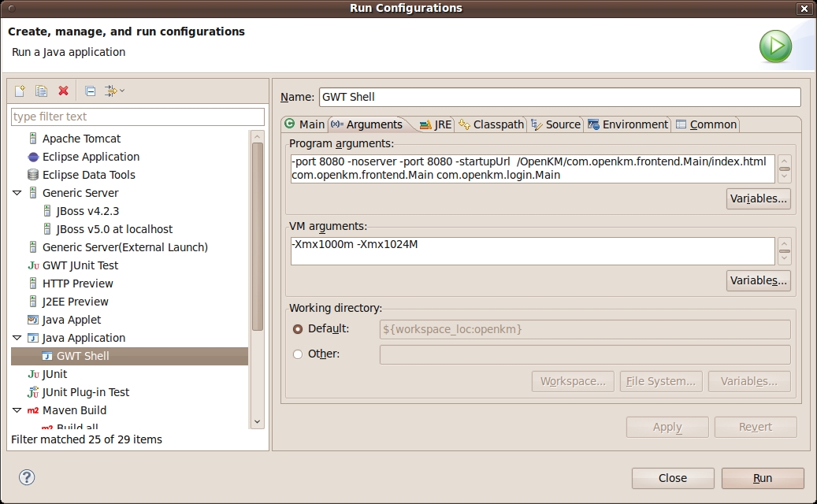Close the window with title bar X
817x504 pixels.
click(803, 9)
